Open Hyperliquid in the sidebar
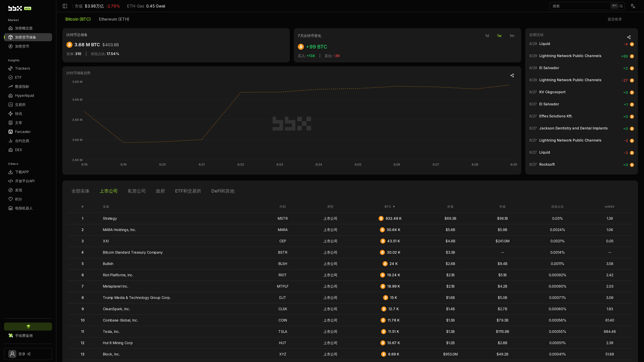644x362 pixels. point(28,95)
